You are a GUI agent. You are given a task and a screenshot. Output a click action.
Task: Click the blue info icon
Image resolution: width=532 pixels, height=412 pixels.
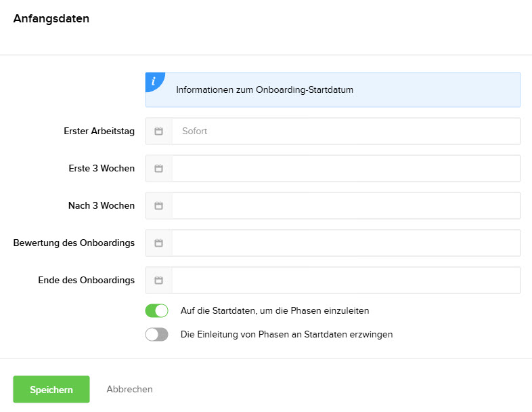[x=154, y=81]
